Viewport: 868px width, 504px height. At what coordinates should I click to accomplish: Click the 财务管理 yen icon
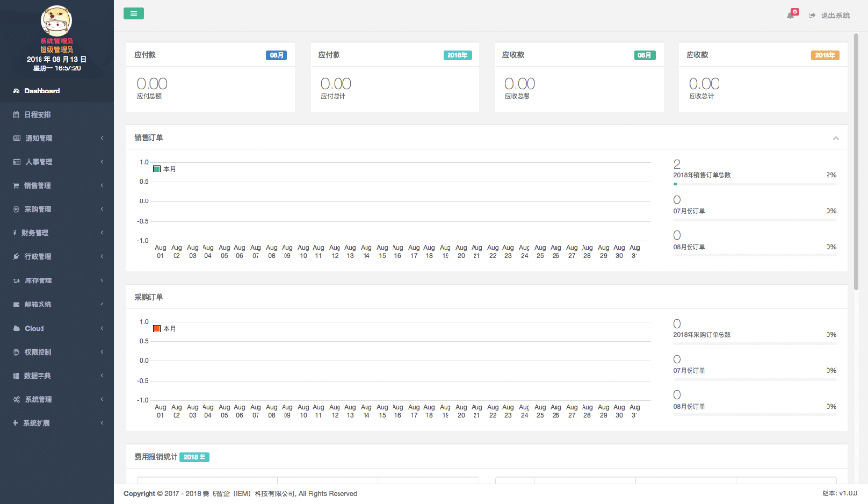click(x=15, y=233)
